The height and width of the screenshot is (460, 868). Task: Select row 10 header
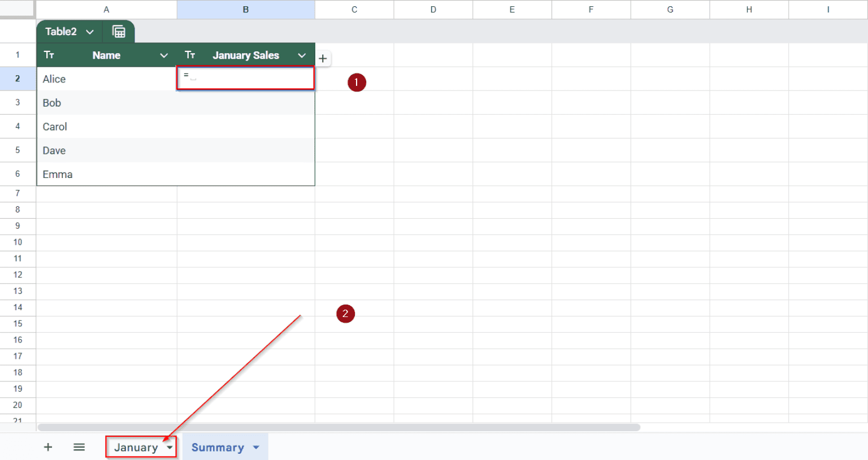point(18,242)
